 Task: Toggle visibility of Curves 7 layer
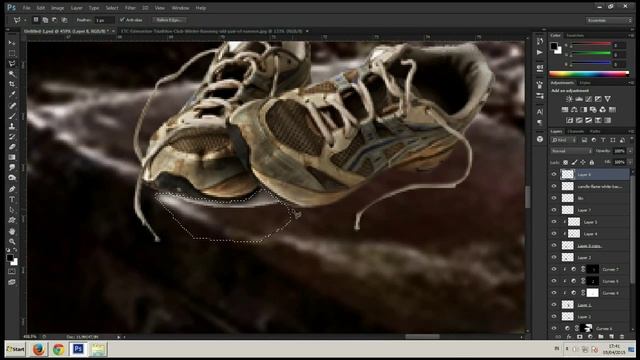pyautogui.click(x=554, y=269)
